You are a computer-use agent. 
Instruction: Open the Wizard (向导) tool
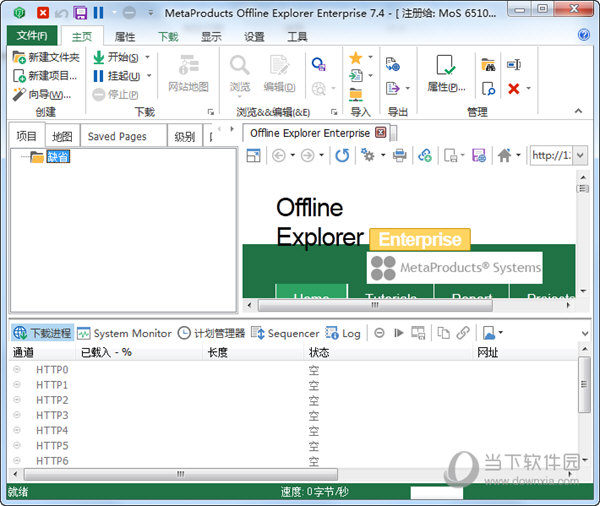(42, 94)
